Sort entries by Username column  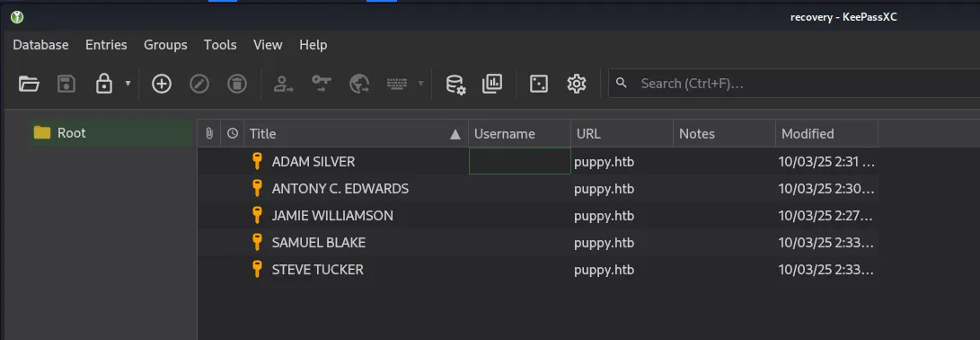(x=519, y=133)
